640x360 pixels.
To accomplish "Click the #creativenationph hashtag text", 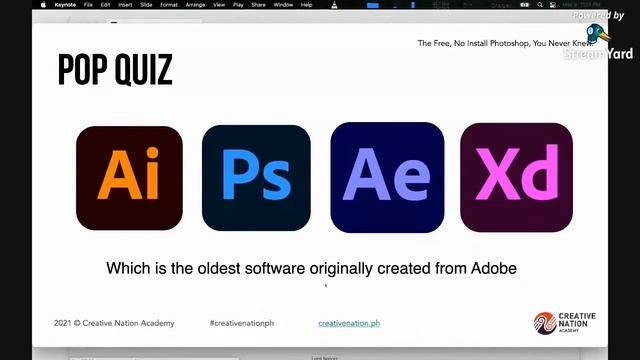I will click(242, 323).
